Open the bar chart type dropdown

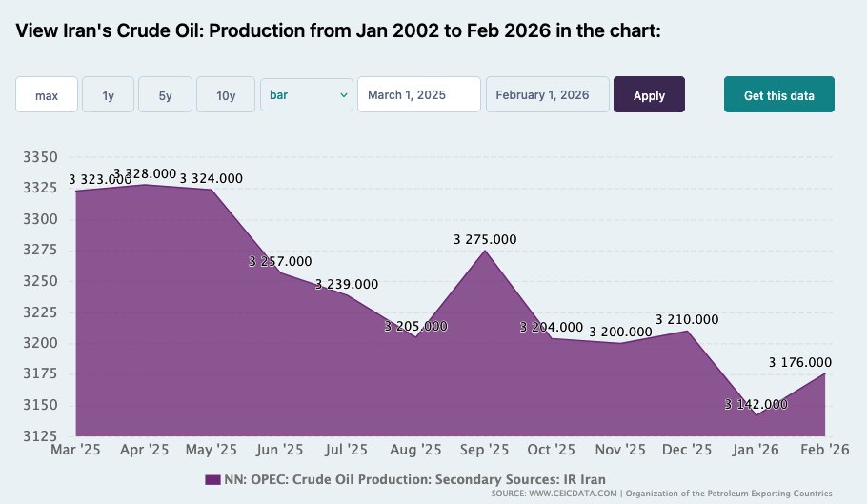[x=306, y=95]
